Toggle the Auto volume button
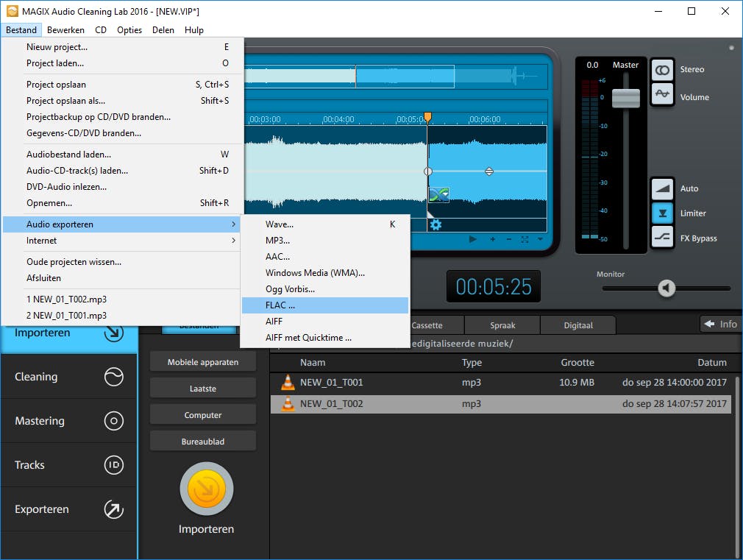Image resolution: width=743 pixels, height=560 pixels. coord(662,188)
